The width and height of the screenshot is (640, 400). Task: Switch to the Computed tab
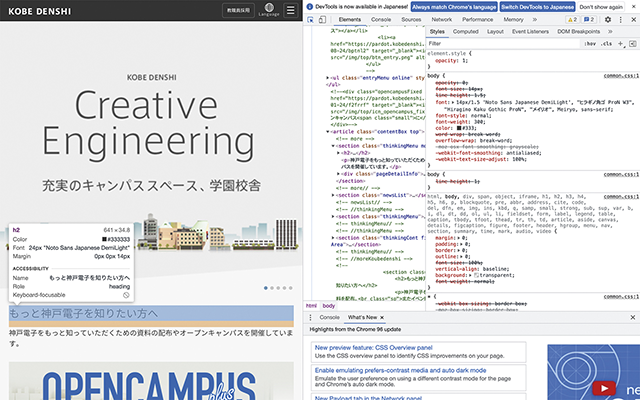[x=466, y=31]
